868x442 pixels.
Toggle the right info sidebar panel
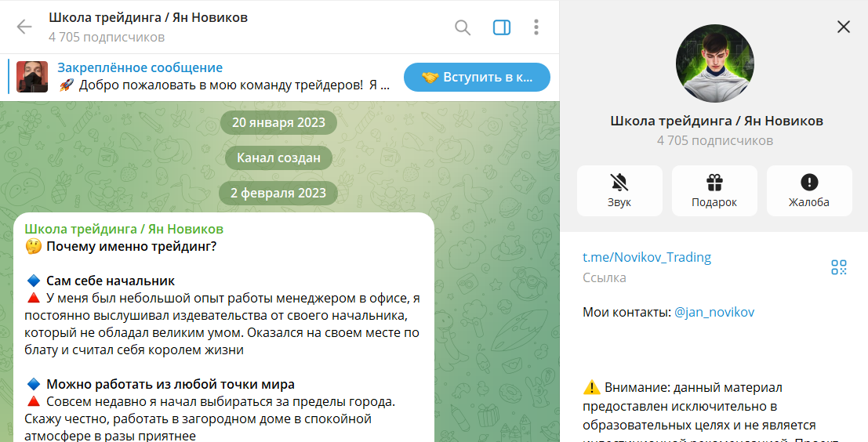502,27
